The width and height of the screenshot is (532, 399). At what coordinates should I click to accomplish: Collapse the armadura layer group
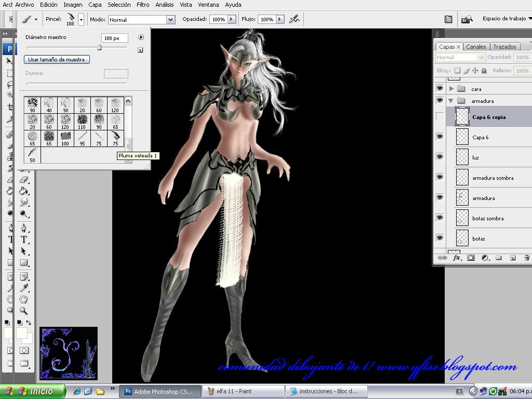[451, 101]
